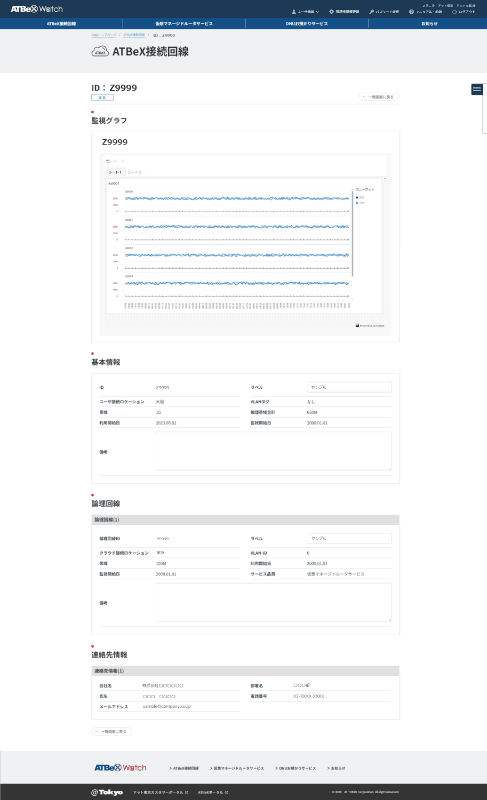Image resolution: width=487 pixels, height=800 pixels.
Task: Click the undo icon in graph toolbar
Action: [108, 161]
